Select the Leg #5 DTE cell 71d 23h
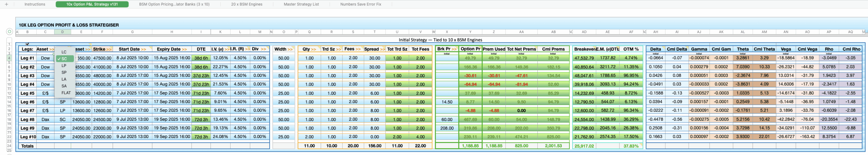Image resolution: width=868 pixels, height=155 pixels. pos(201,93)
